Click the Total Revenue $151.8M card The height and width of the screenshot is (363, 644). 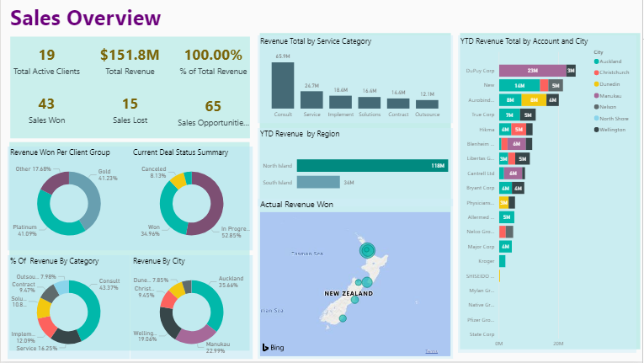click(130, 61)
